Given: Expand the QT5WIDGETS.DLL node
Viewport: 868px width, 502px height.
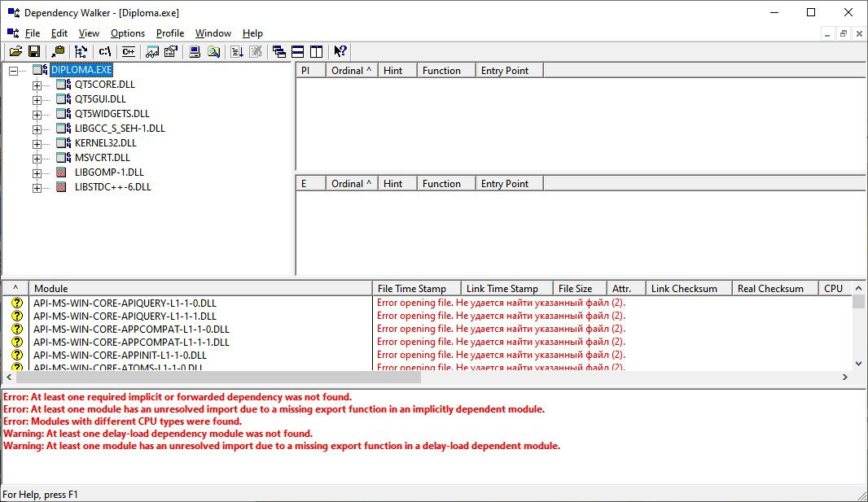Looking at the screenshot, I should point(37,115).
